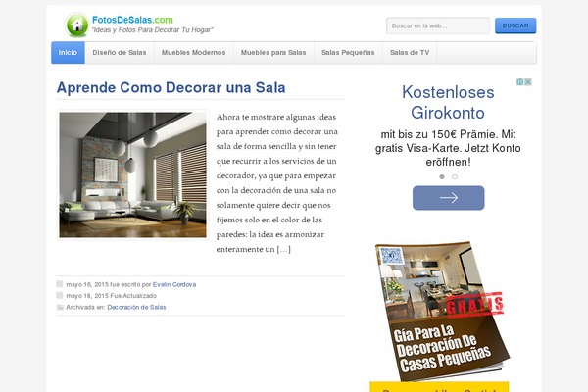588x392 pixels.
Task: Click the red GRATIS stamp on the book
Action: tap(474, 305)
